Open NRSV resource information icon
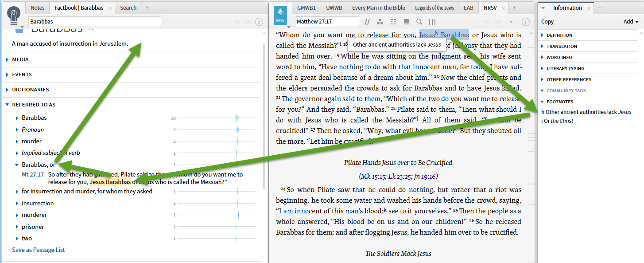 (x=525, y=22)
